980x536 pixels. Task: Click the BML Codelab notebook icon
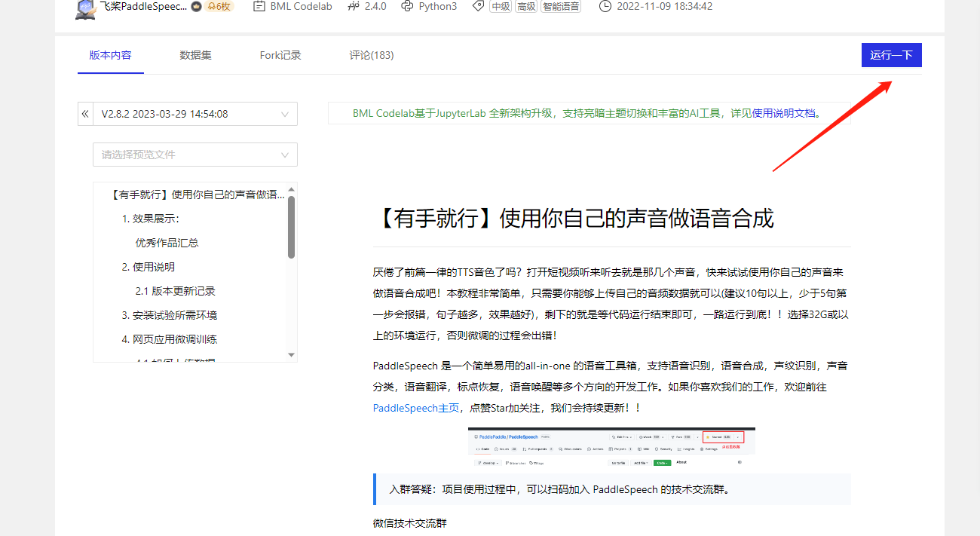259,6
